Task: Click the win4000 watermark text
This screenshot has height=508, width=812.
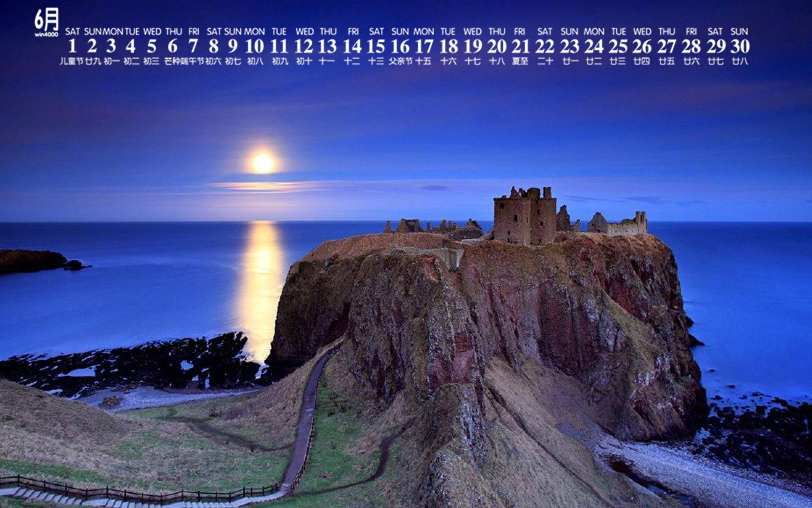Action: point(47,34)
